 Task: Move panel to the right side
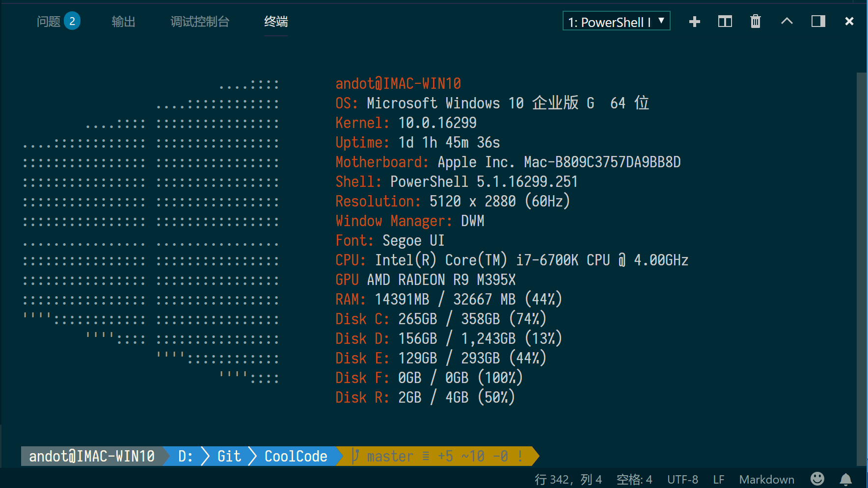pos(818,21)
